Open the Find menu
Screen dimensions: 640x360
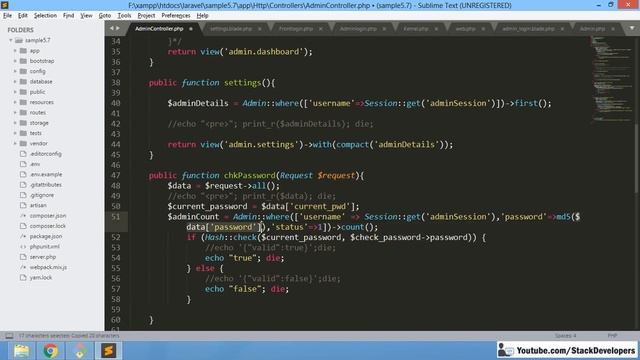click(68, 16)
